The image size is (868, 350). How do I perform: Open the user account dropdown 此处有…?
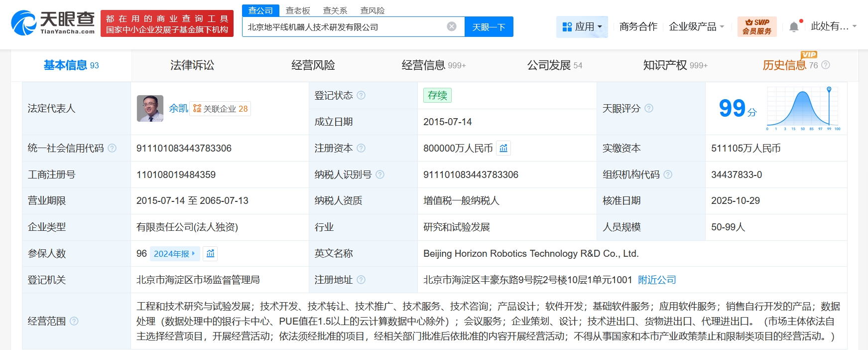click(834, 26)
